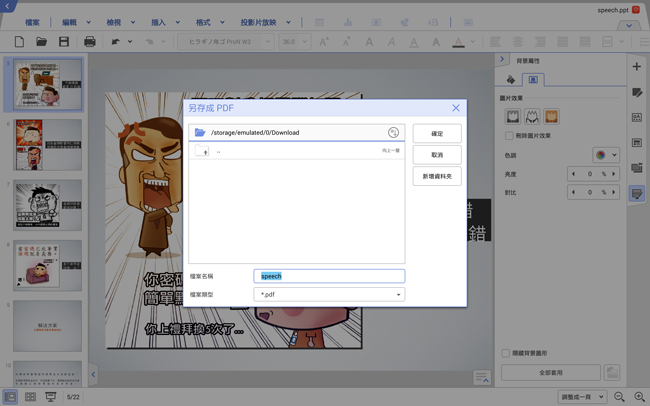The image size is (650, 406).
Task: Click the selected background properties sidebar icon
Action: coord(637,193)
